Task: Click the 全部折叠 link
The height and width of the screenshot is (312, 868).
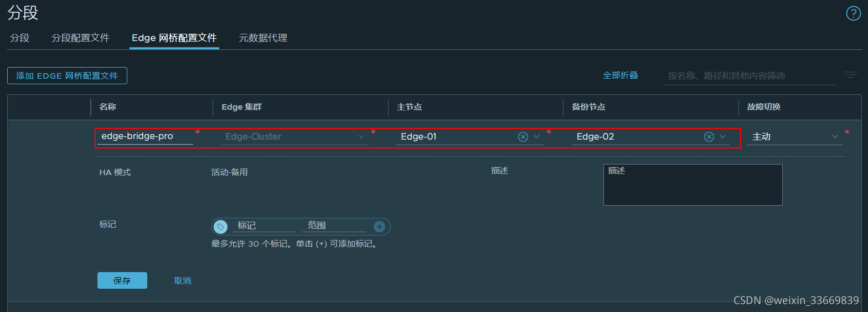Action: tap(620, 75)
